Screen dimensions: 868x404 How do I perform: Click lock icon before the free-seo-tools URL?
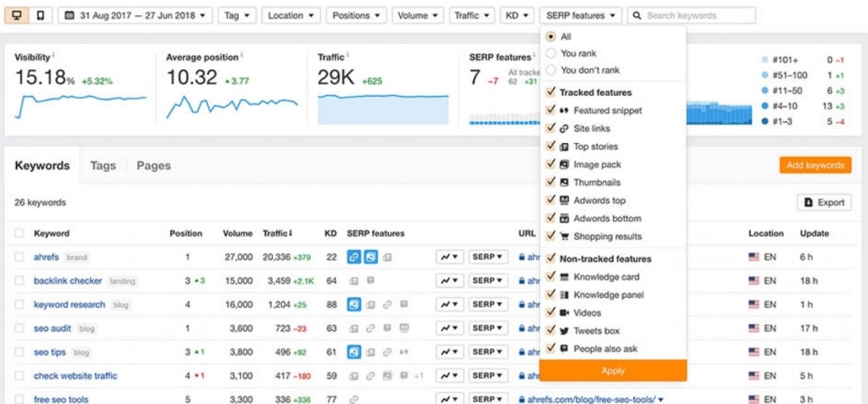click(x=521, y=400)
